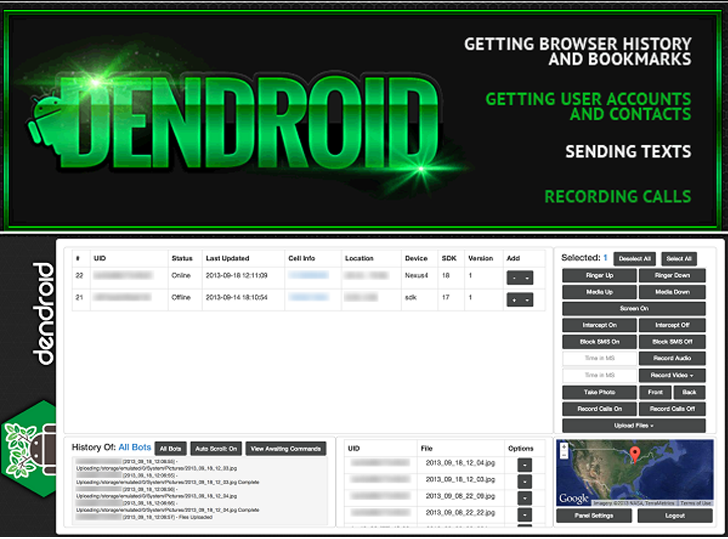
Task: Toggle the Auto Scroll: On button
Action: (216, 448)
